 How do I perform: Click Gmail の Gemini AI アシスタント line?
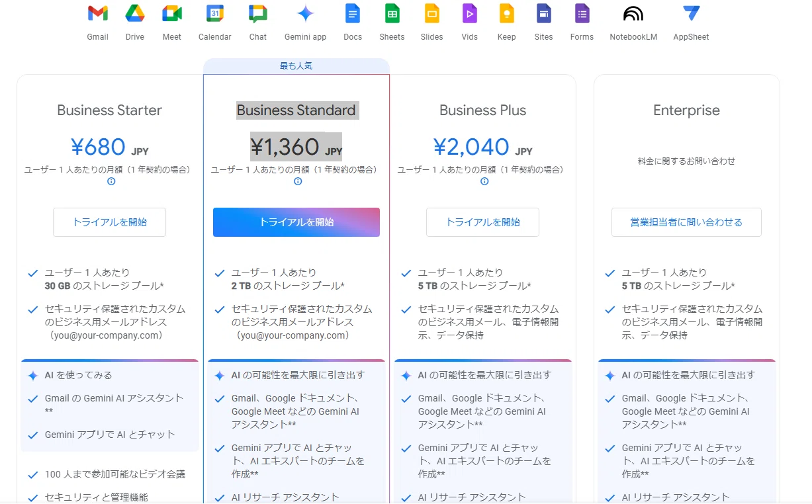click(114, 405)
